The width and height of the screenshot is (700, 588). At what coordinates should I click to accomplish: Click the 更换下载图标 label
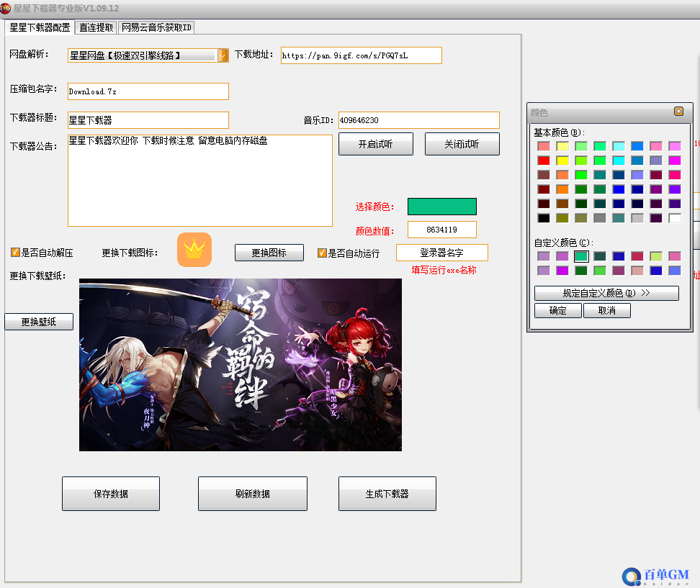130,253
